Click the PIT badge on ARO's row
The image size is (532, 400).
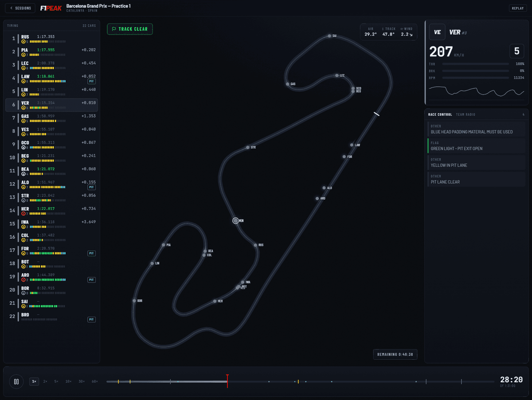(x=92, y=280)
